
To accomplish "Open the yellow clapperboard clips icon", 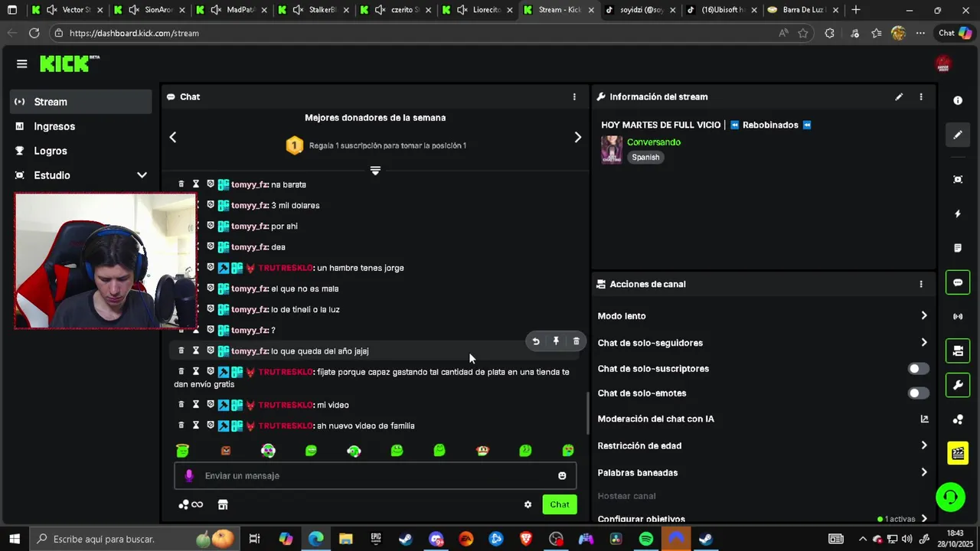I will click(958, 454).
